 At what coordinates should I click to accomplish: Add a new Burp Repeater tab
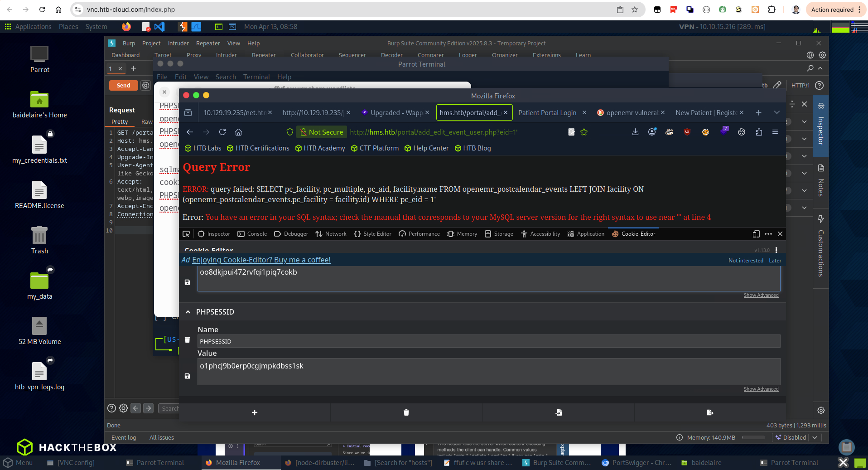[133, 68]
